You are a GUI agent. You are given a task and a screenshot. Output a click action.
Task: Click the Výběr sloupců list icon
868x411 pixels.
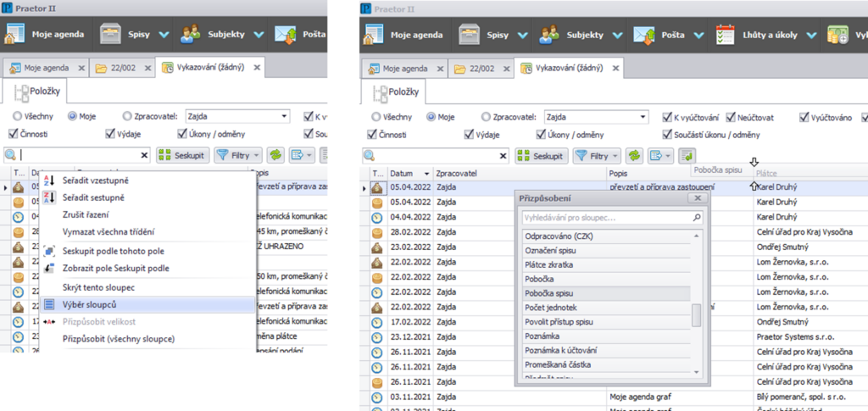click(49, 304)
